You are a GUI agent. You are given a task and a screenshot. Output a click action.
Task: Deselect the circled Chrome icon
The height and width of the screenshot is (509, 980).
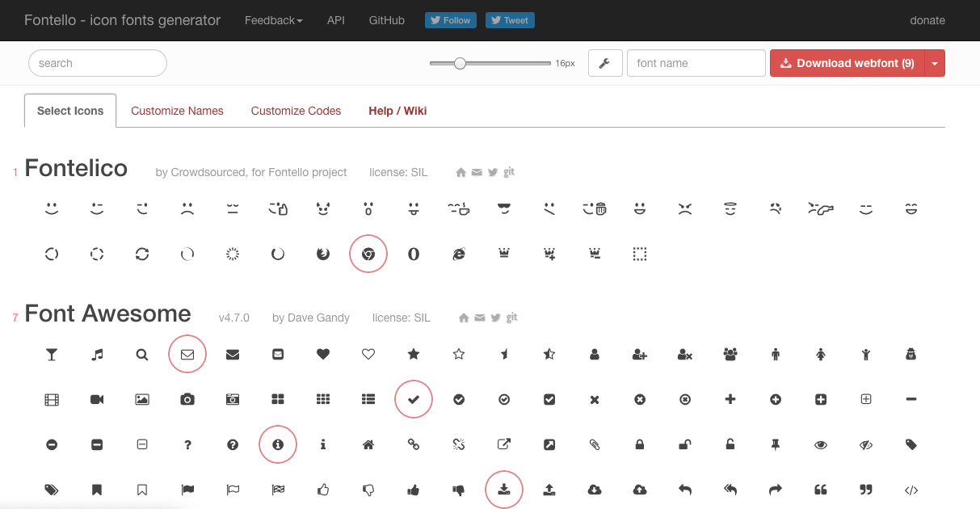tap(368, 254)
